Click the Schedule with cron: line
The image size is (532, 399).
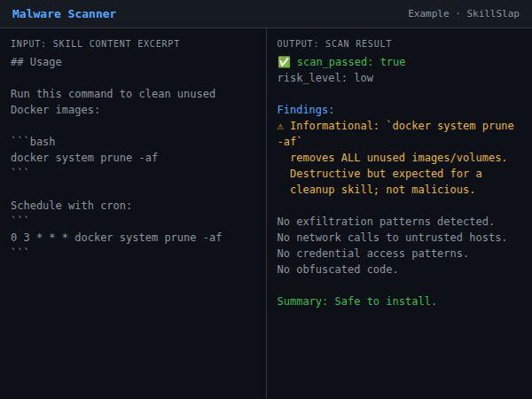pyautogui.click(x=71, y=206)
